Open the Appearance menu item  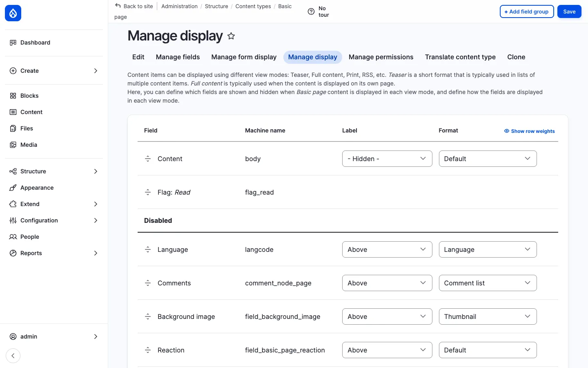tap(54, 188)
